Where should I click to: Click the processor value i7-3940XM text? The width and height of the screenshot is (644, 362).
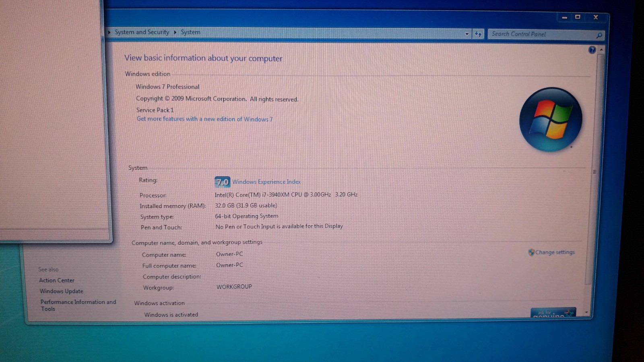pyautogui.click(x=286, y=194)
